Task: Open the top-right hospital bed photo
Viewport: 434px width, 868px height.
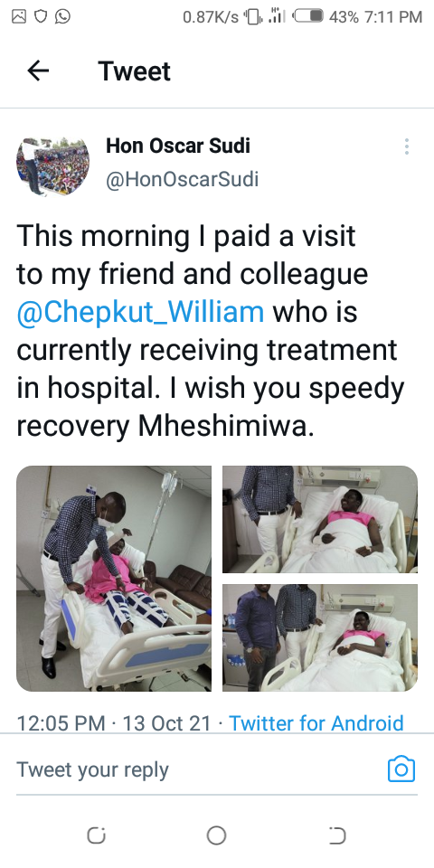Action: (320, 519)
